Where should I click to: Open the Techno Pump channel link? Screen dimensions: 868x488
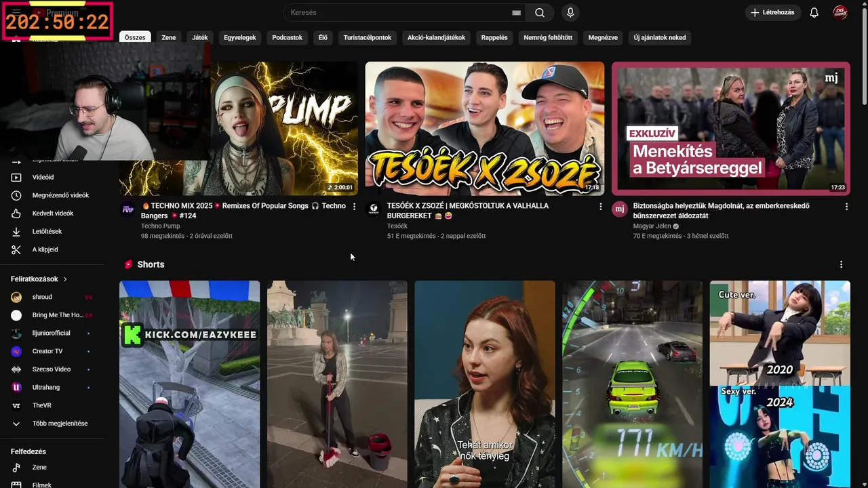tap(161, 226)
